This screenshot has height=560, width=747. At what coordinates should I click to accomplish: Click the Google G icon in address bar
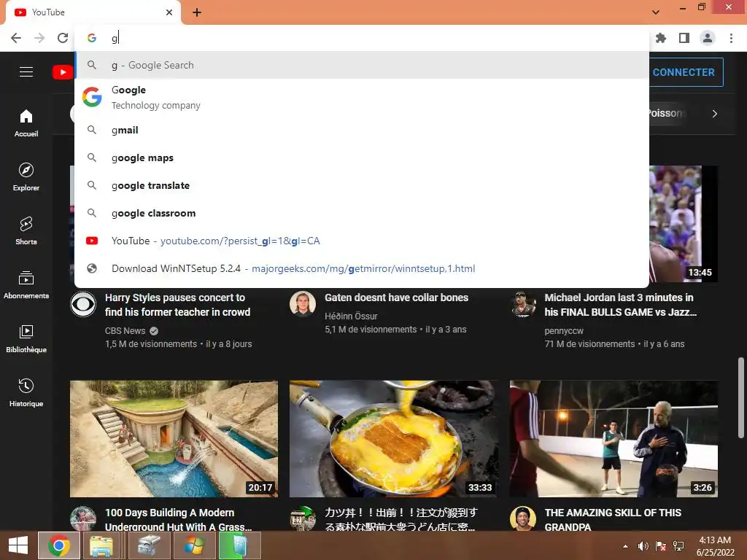tap(92, 38)
